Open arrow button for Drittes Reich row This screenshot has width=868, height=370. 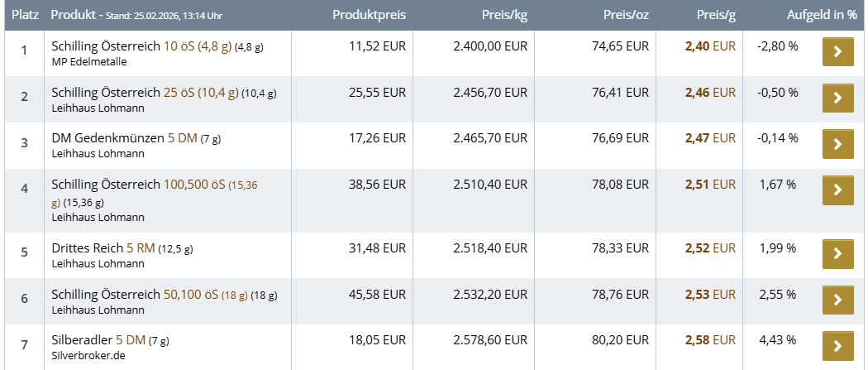tap(837, 253)
